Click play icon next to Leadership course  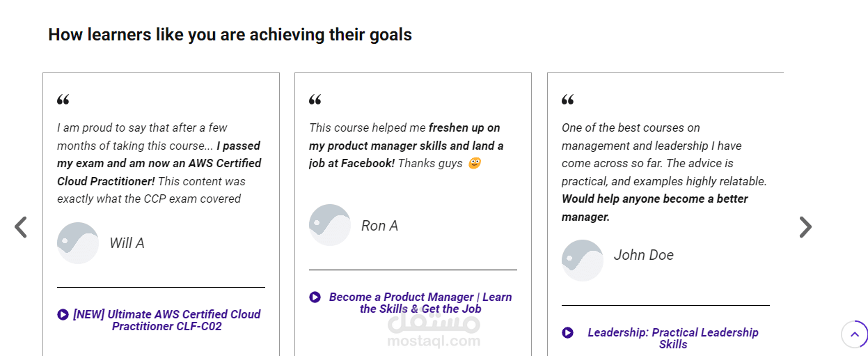[567, 333]
